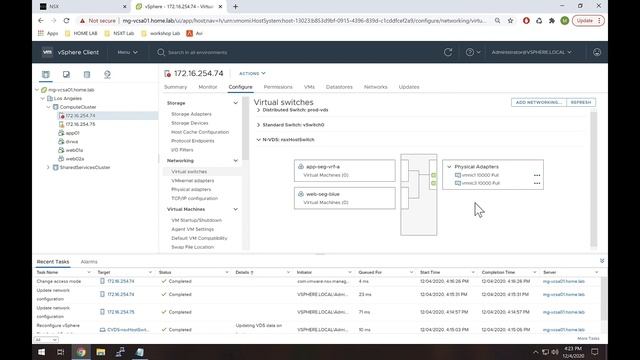The width and height of the screenshot is (640, 360).
Task: Open Hosts and Clusters inventory view icon
Action: (46, 74)
